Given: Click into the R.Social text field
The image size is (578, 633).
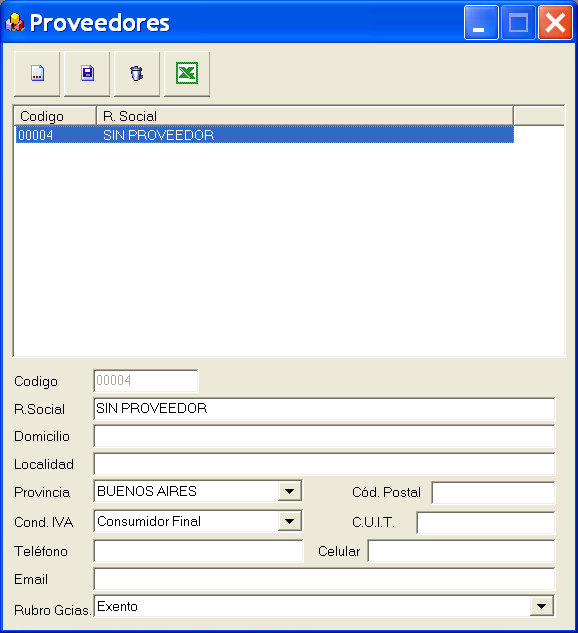Looking at the screenshot, I should pos(324,409).
